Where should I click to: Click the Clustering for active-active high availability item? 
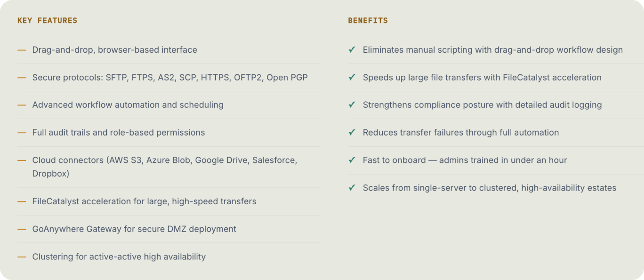click(x=119, y=257)
